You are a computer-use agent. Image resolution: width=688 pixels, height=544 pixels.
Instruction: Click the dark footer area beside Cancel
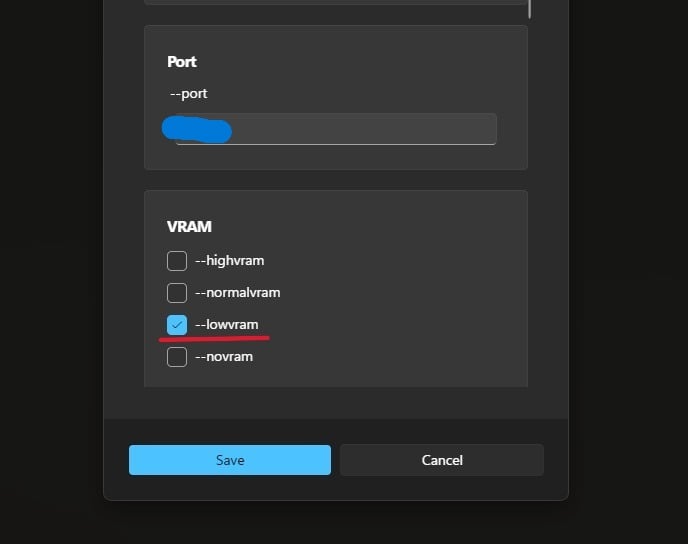(556, 460)
